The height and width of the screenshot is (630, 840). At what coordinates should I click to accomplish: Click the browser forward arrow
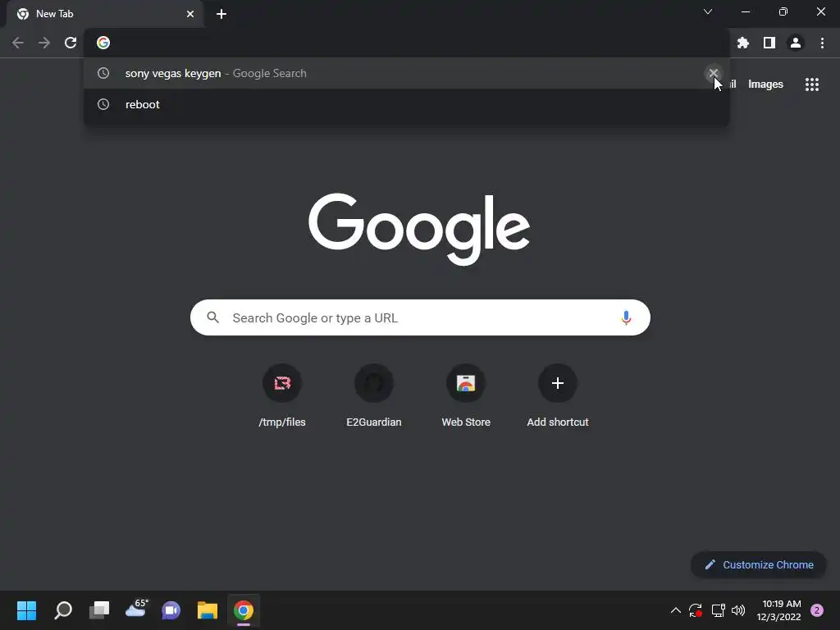[44, 43]
